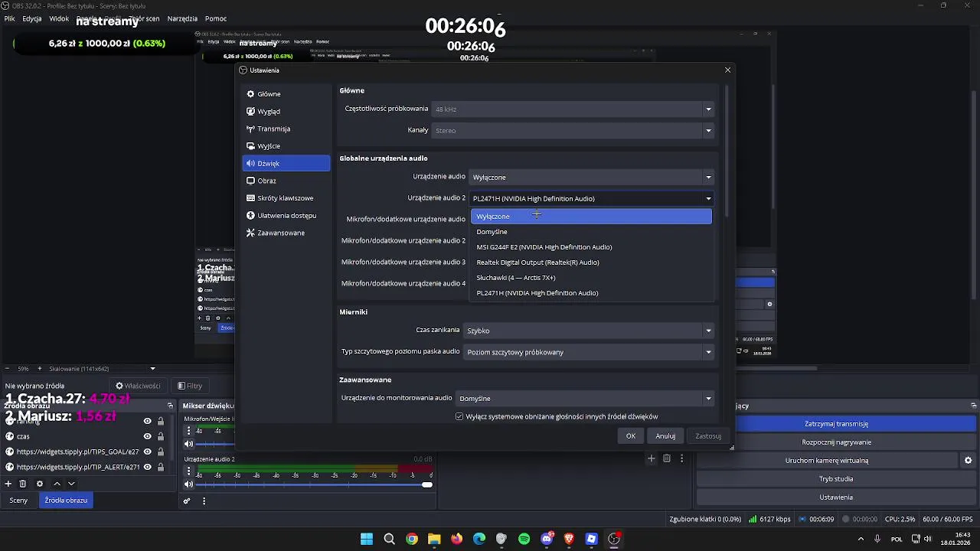
Task: Open Mikrofon/Wejście channel three-dot menu
Action: 189,431
